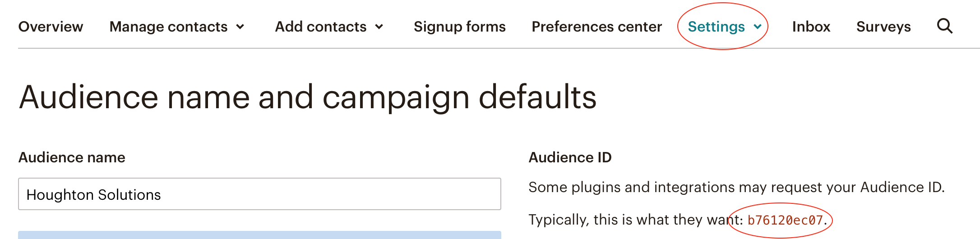
Task: Select the Settings menu label
Action: (716, 27)
